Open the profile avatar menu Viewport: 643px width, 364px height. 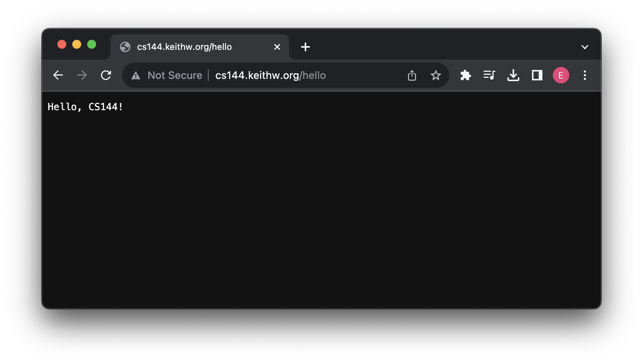click(561, 75)
